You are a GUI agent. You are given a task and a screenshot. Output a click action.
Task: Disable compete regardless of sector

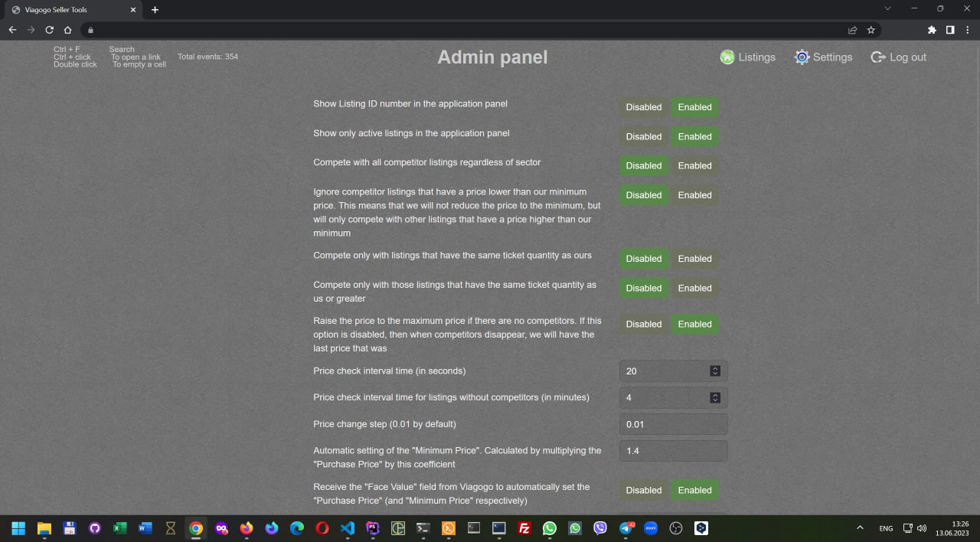pos(644,165)
